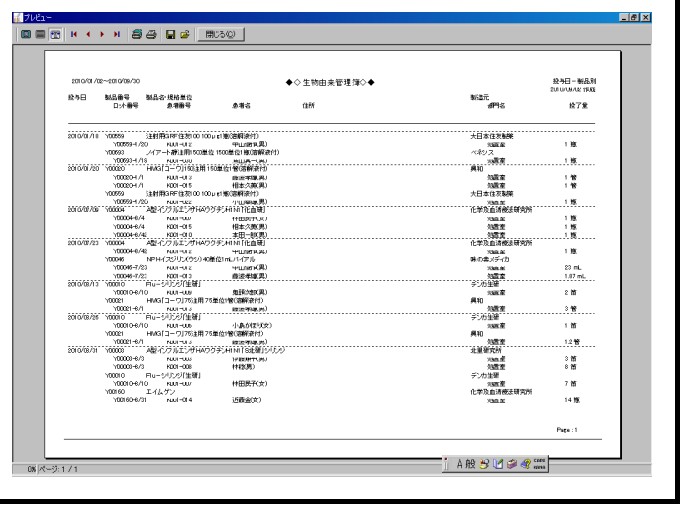The width and height of the screenshot is (683, 507).
Task: Click the date 2010/07/09
Action: click(83, 210)
